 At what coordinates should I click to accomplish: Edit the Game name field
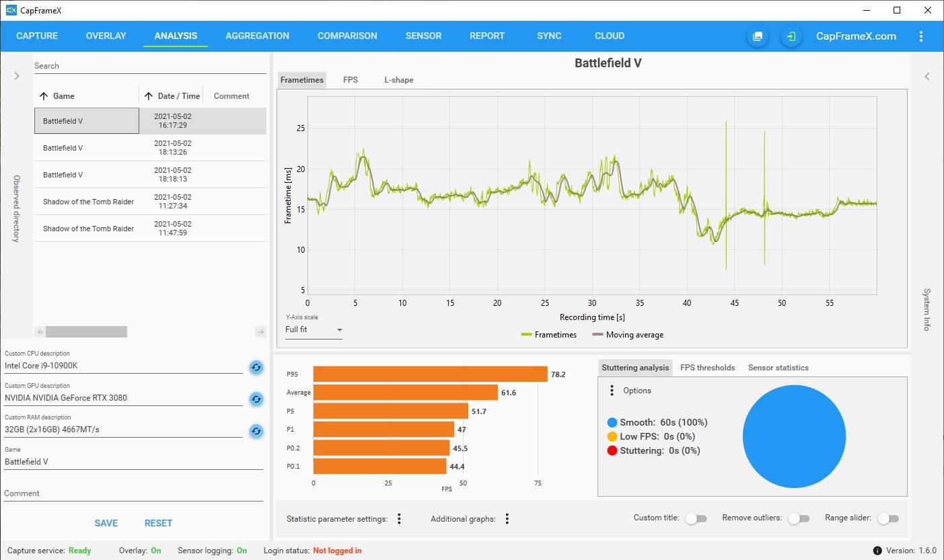click(133, 462)
